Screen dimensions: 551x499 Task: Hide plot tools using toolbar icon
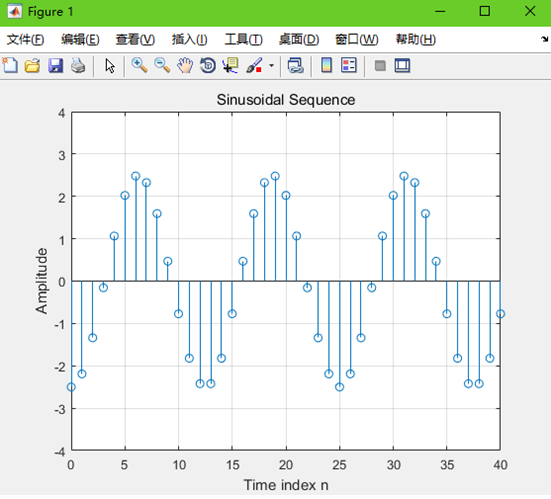(x=380, y=66)
